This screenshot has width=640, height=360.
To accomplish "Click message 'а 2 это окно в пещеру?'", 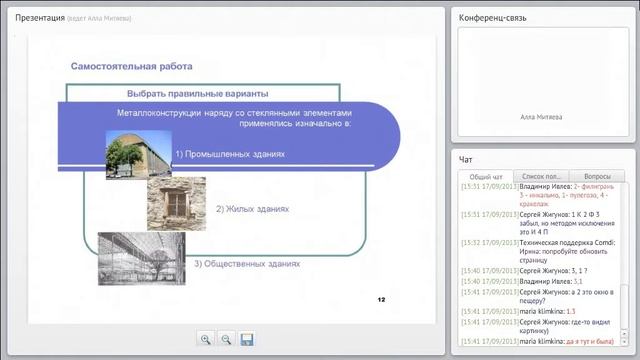I will tap(567, 296).
